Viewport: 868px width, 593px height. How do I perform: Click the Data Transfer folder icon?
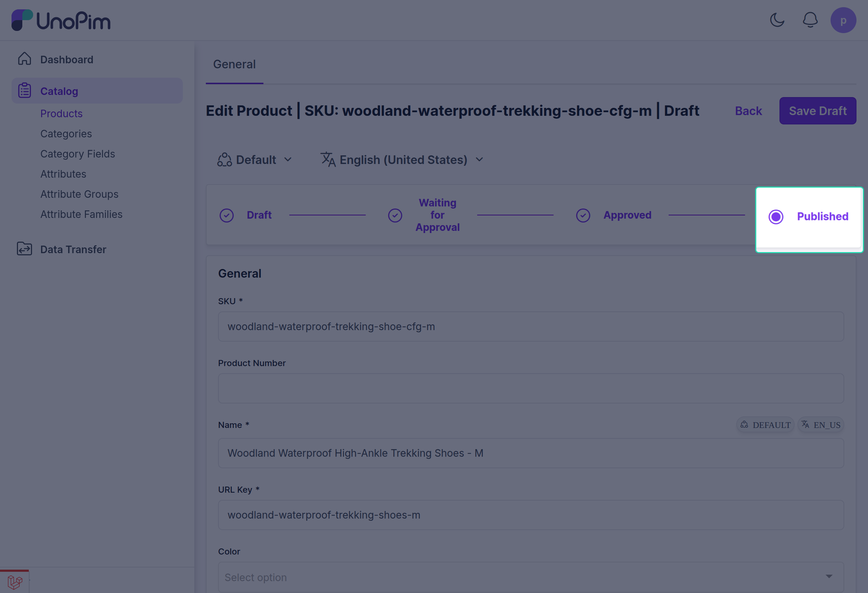[x=24, y=249]
